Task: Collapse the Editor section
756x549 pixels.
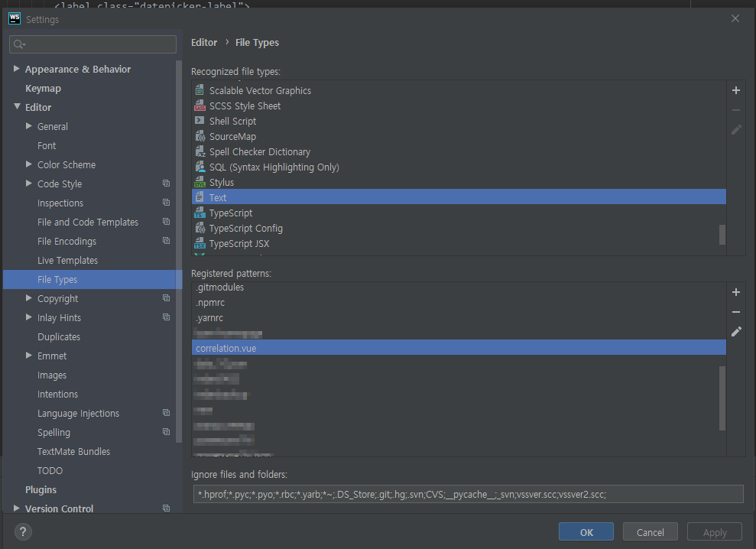Action: [x=17, y=106]
